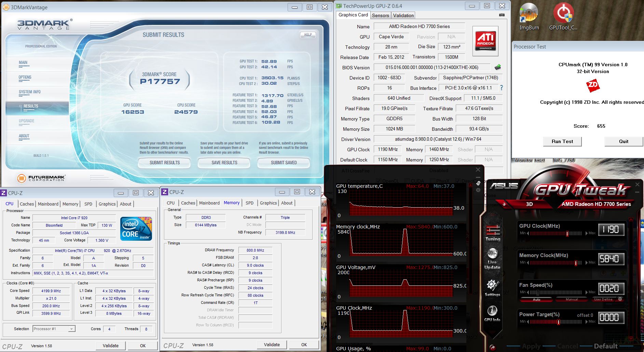The width and height of the screenshot is (644, 352).
Task: Open the Tuning section in GPU Tweak
Action: click(493, 233)
